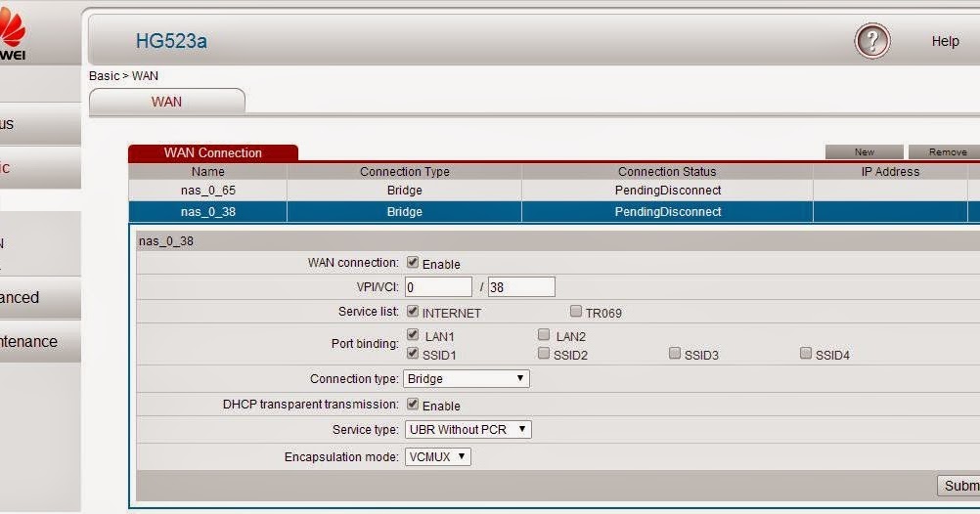Click Bridge cell in nas_0_65 row
980x514 pixels.
click(x=404, y=191)
